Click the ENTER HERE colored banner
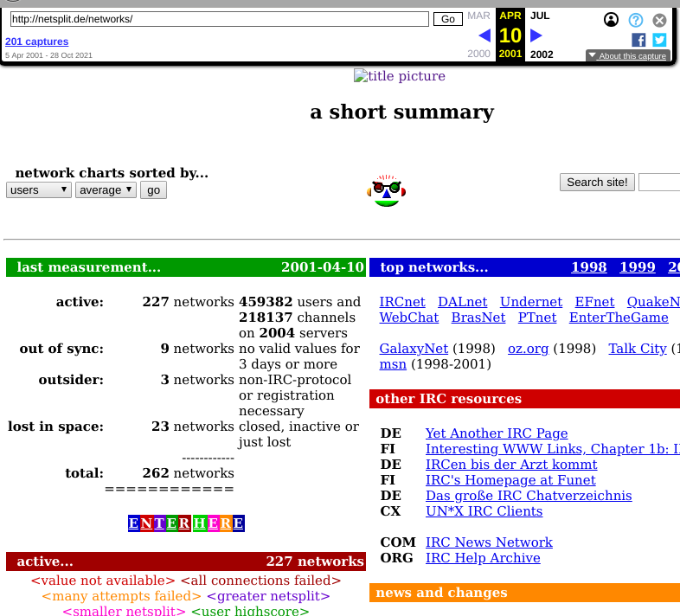Screen dimensions: 680x616 coord(187,523)
